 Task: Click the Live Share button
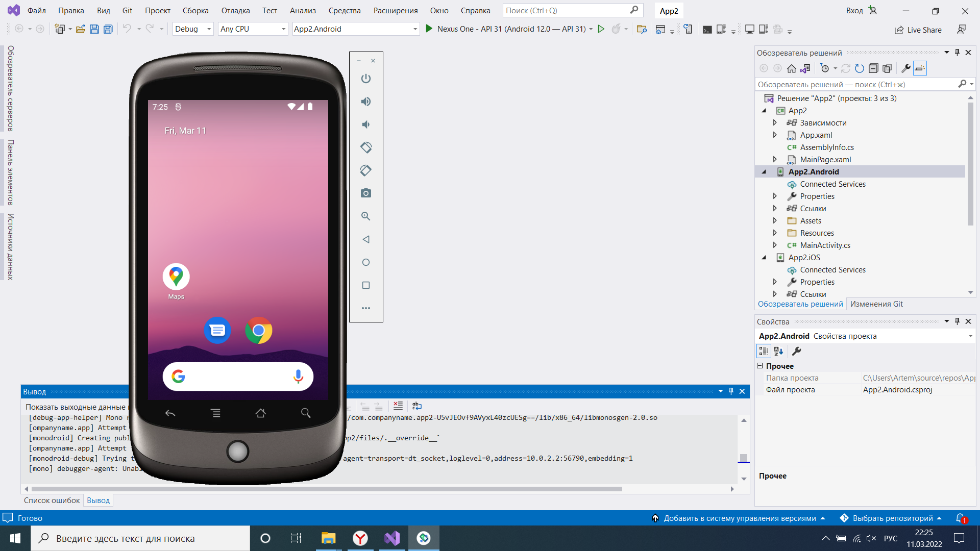(918, 30)
